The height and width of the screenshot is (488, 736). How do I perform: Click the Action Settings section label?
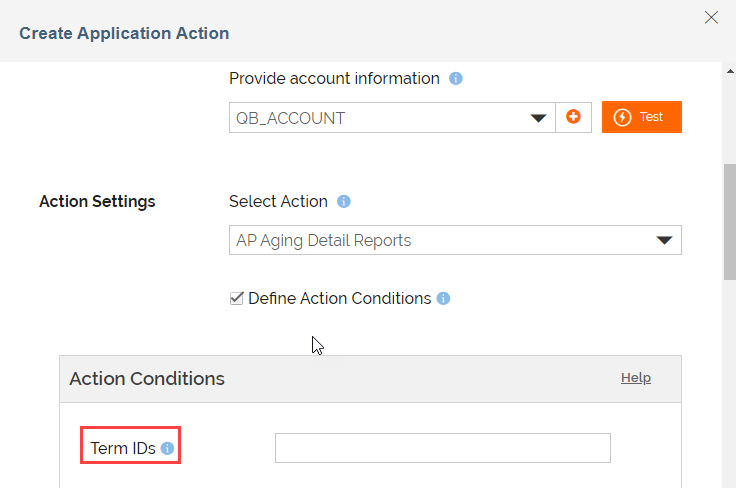pos(97,201)
